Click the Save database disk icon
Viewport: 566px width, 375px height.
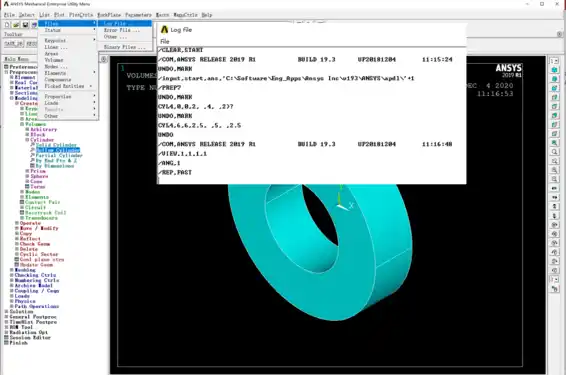click(x=25, y=25)
